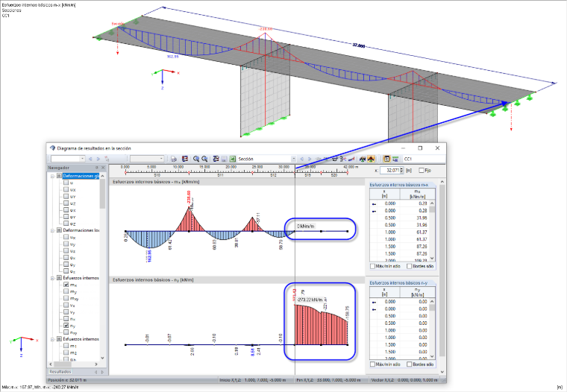Click the highlighted results-table toggle icon

(387, 159)
